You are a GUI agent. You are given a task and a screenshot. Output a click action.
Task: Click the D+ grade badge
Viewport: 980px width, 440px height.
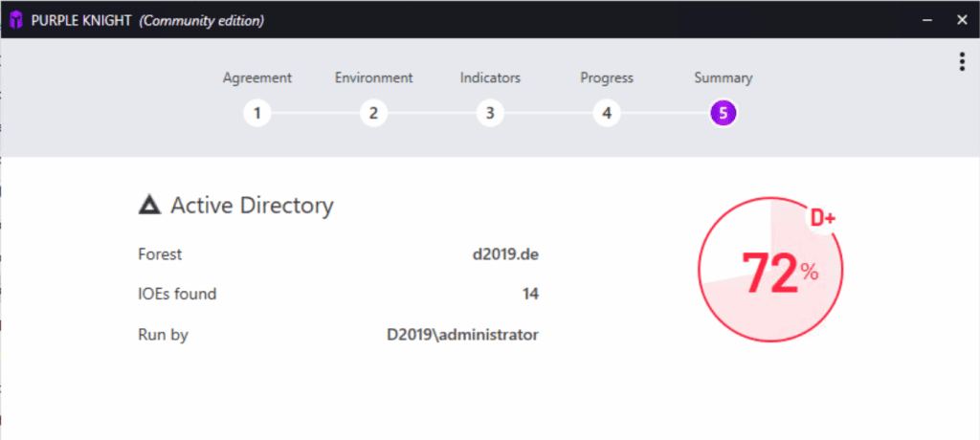pos(822,219)
